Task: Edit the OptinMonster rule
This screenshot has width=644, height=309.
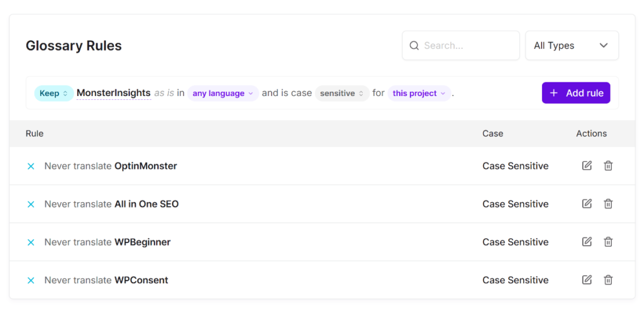Action: coord(587,166)
